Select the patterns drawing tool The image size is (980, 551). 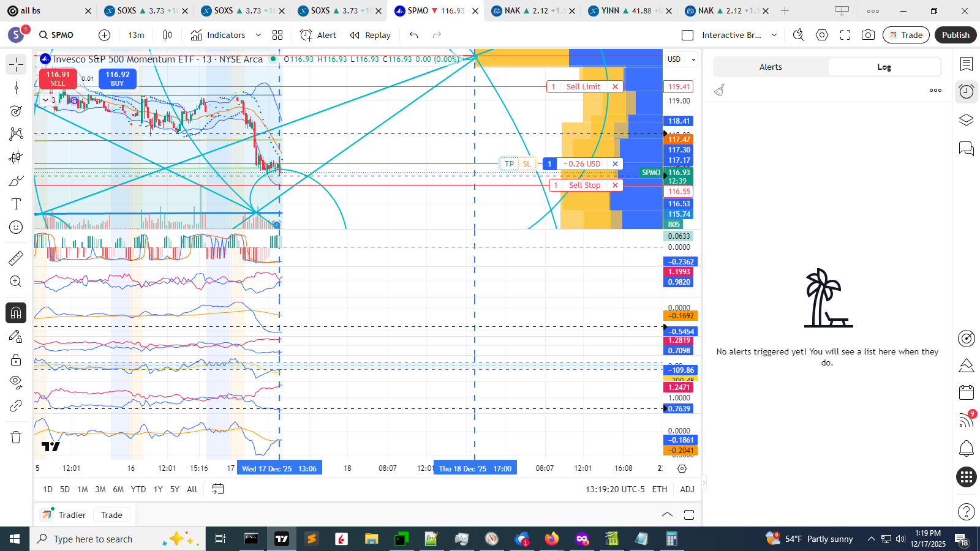16,134
